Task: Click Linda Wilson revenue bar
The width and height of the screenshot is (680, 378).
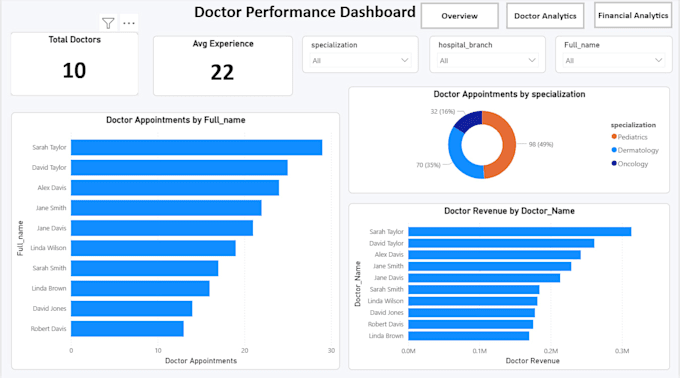Action: tap(473, 301)
